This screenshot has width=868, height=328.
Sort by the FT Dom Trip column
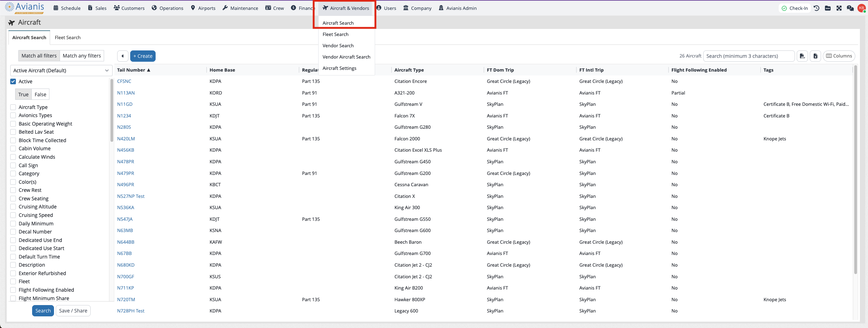click(x=500, y=70)
